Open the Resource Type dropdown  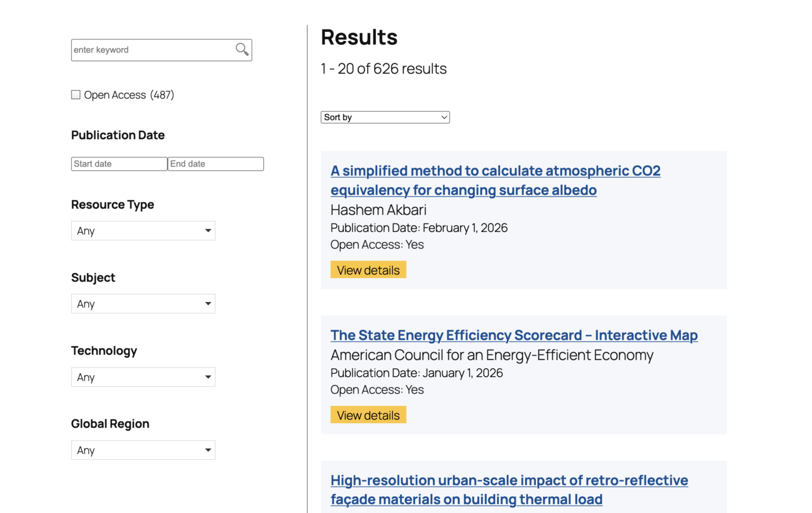(x=143, y=231)
